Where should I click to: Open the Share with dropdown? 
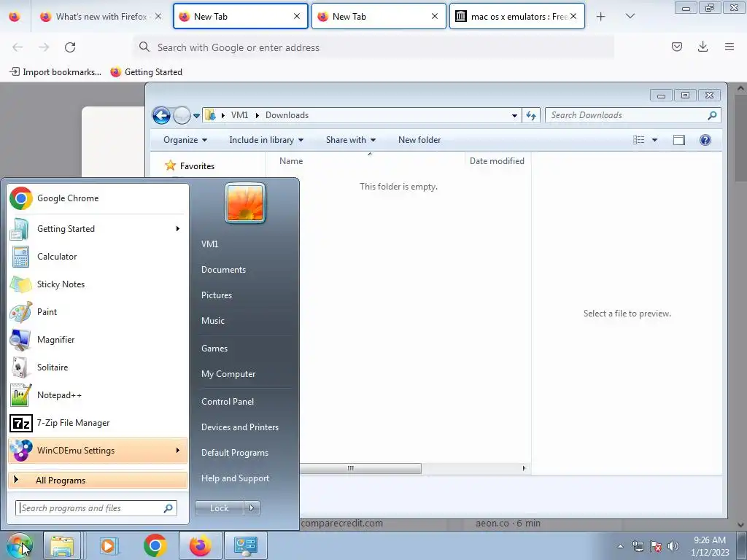(351, 140)
